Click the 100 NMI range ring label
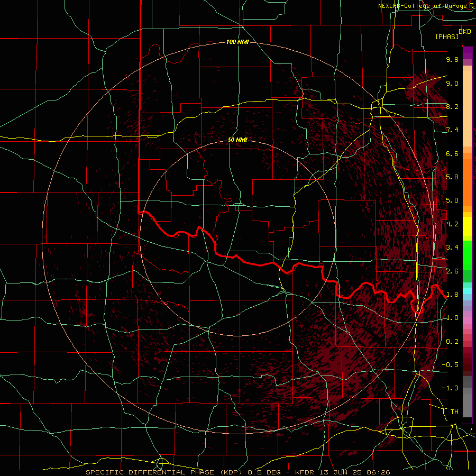Viewport: 476px width, 476px height. click(x=237, y=42)
